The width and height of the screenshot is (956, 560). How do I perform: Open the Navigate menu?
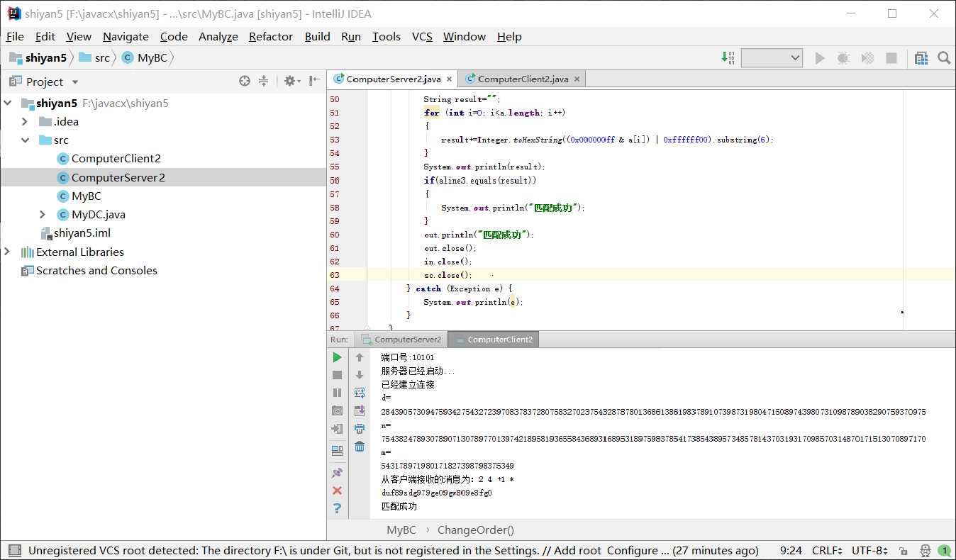pyautogui.click(x=126, y=36)
